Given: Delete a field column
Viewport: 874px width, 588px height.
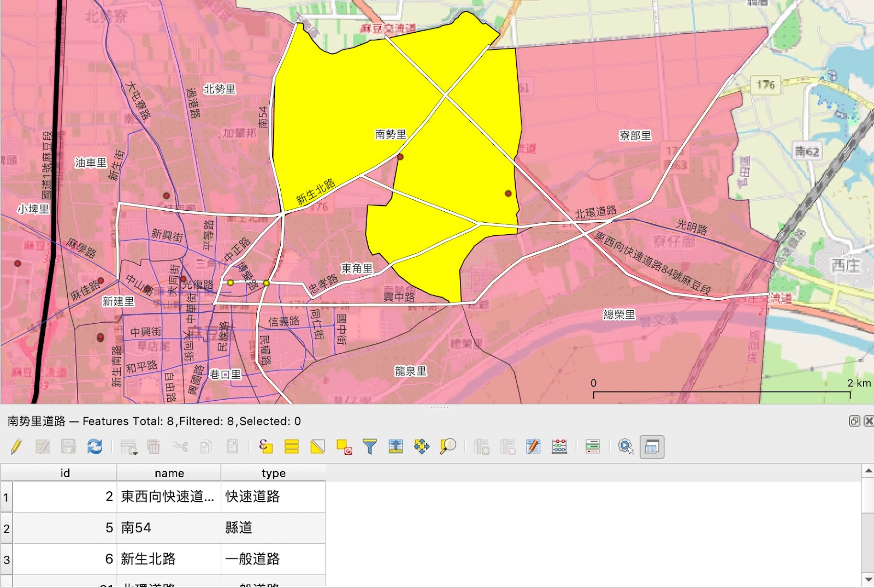Looking at the screenshot, I should click(x=507, y=447).
